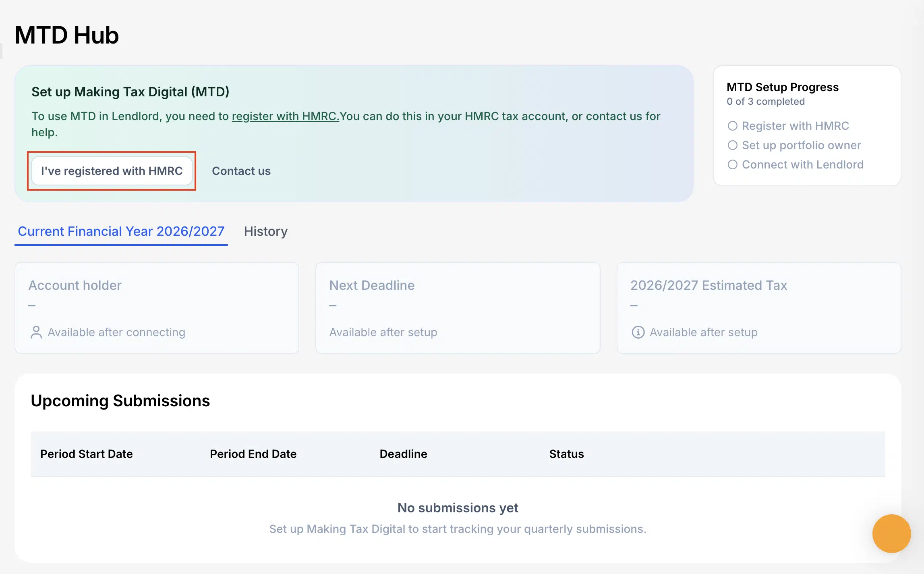Click the '0 of 3 completed' text

(766, 102)
